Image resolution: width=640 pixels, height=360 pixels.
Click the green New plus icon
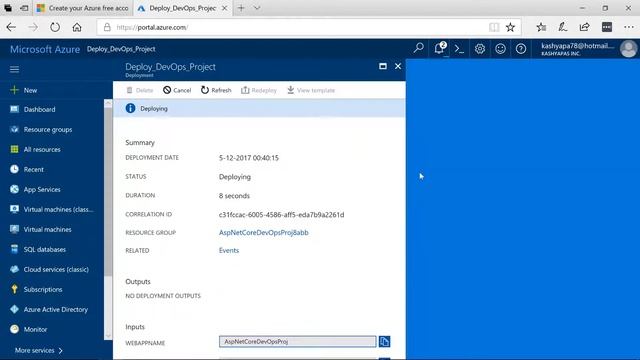14,90
